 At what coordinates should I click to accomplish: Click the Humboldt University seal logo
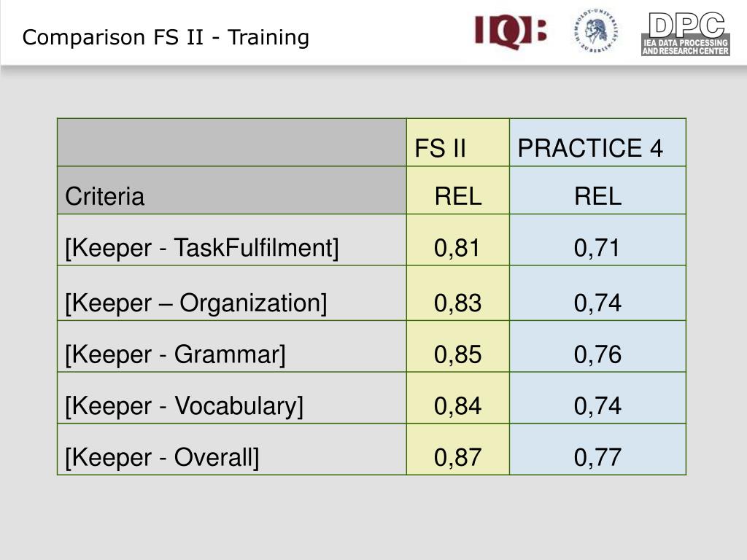pos(596,31)
